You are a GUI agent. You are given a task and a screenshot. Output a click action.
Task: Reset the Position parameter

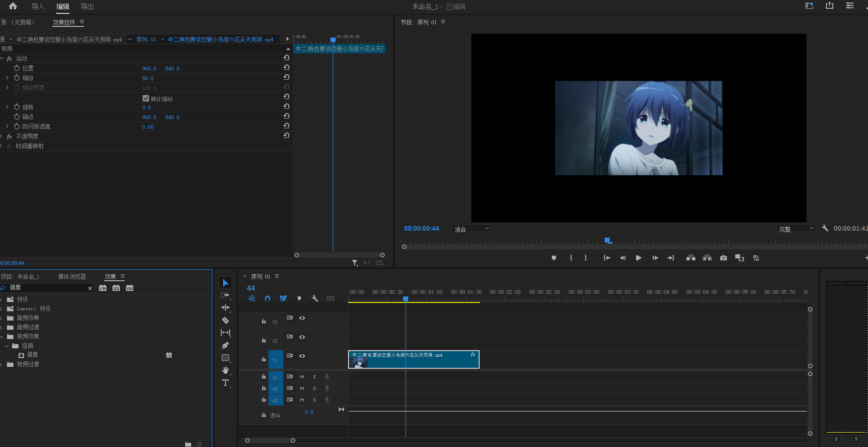tap(287, 68)
